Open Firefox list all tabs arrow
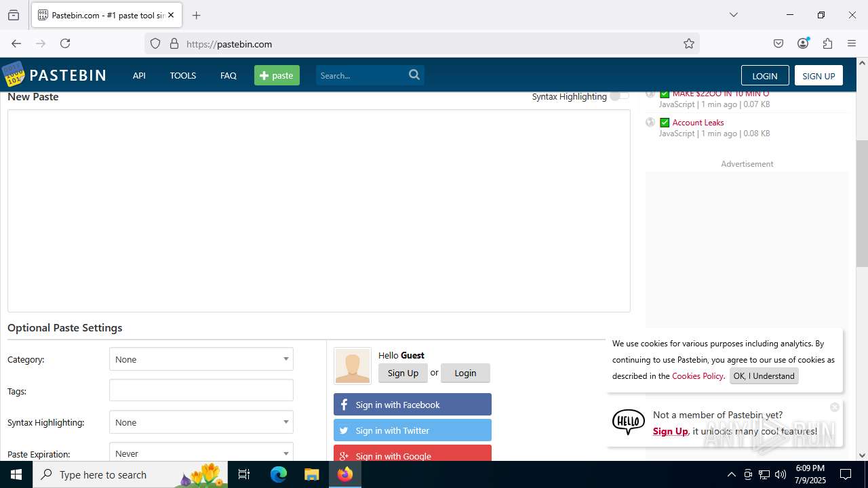The width and height of the screenshot is (868, 488). 733,15
